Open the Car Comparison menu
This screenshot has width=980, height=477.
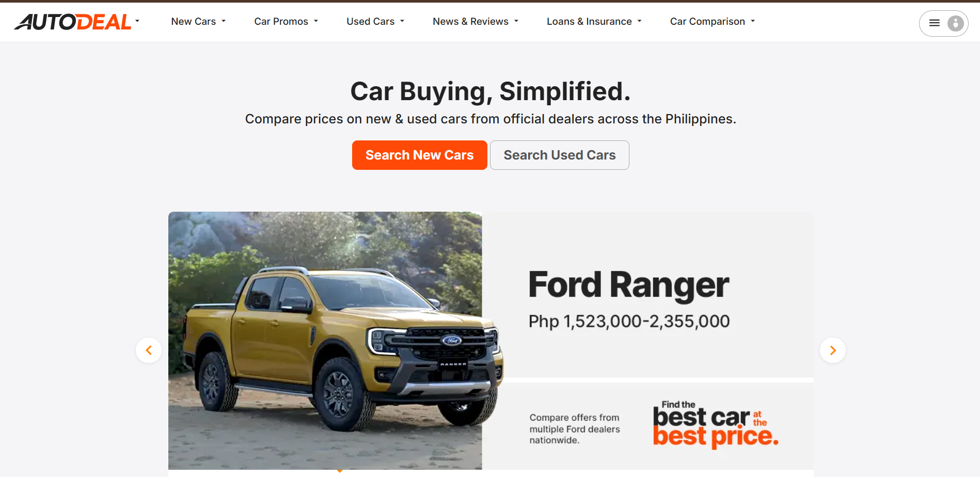(713, 22)
